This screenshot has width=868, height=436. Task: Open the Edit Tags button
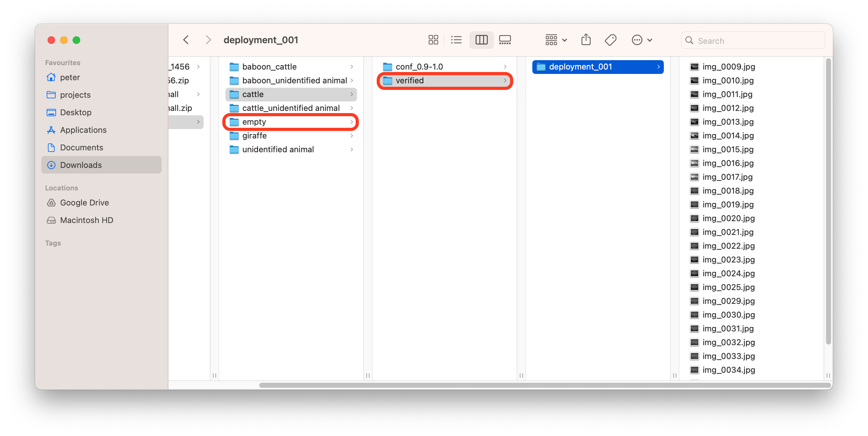tap(610, 40)
